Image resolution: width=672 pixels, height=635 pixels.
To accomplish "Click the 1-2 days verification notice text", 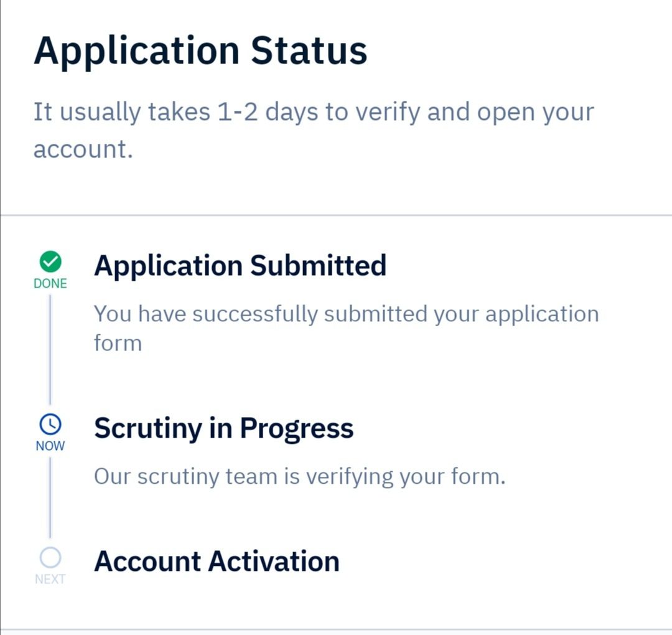I will tap(313, 113).
